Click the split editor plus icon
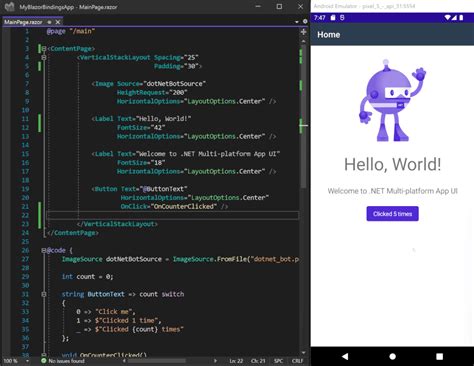 pyautogui.click(x=303, y=32)
